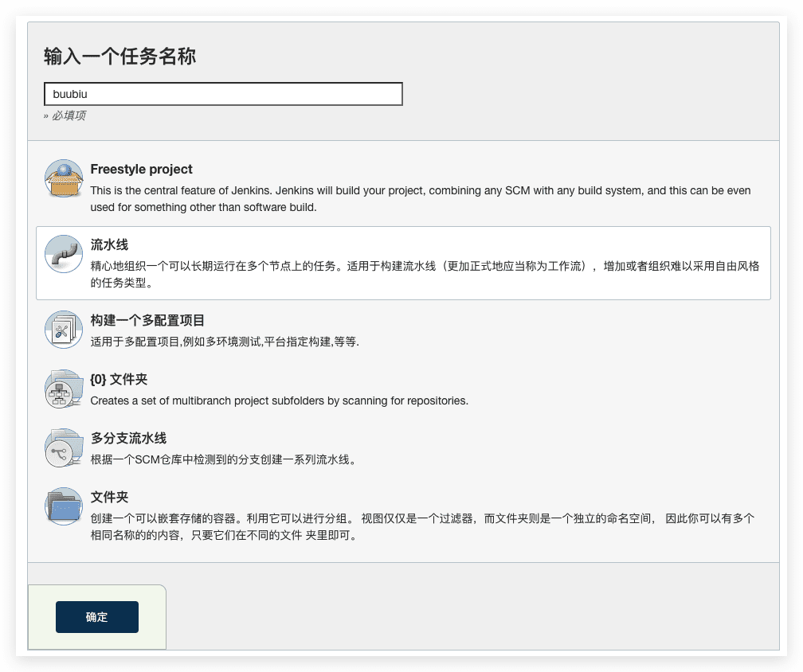Click the 构建一个多配置项目 tools icon
Screen dimensions: 803x672
click(64, 330)
